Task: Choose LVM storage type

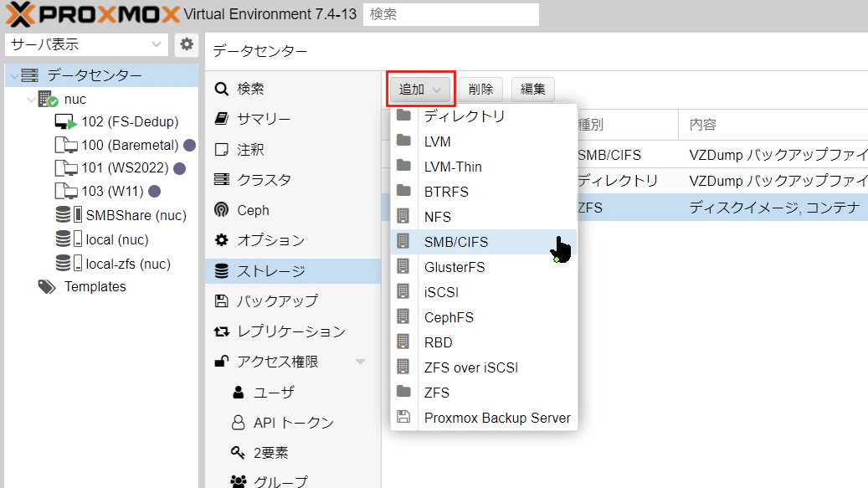Action: click(x=484, y=141)
